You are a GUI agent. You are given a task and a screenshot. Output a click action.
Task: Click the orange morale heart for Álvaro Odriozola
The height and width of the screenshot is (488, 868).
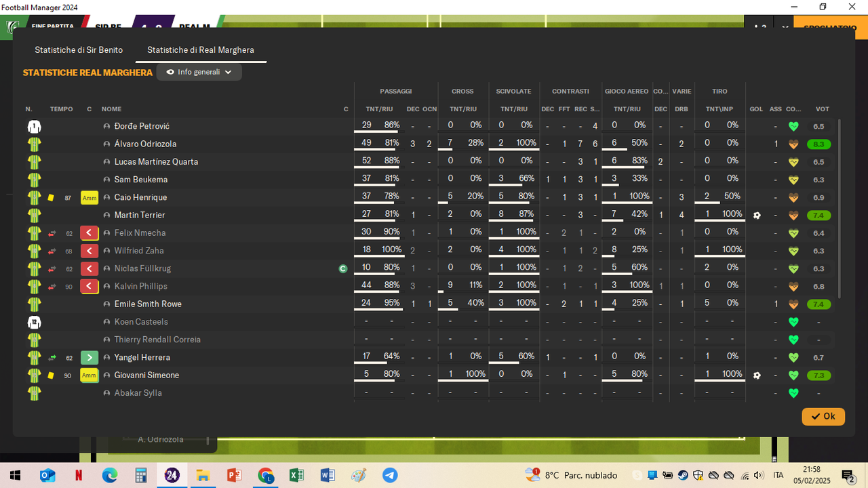[x=793, y=144]
